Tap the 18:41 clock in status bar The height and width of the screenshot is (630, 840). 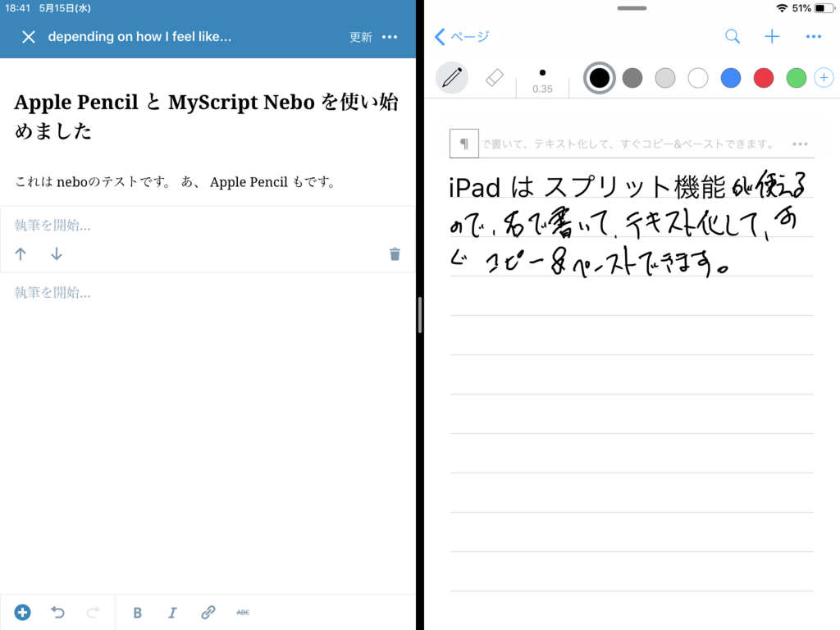point(18,8)
